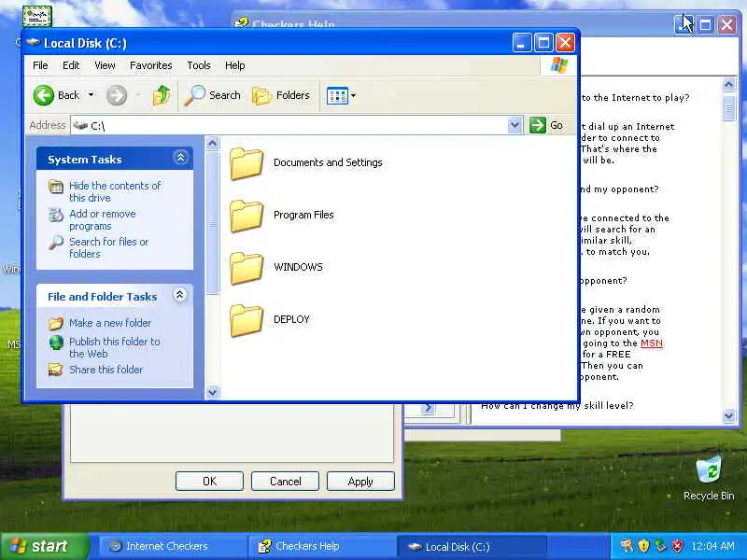
Task: Click the green Go arrow icon
Action: pos(538,125)
